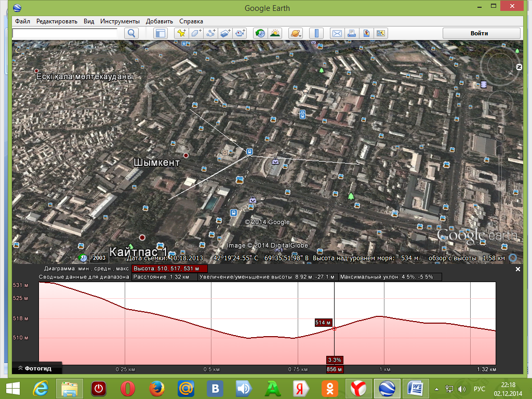Screen dimensions: 532x399
Task: Click the 3.3% slope indicator label
Action: click(335, 360)
